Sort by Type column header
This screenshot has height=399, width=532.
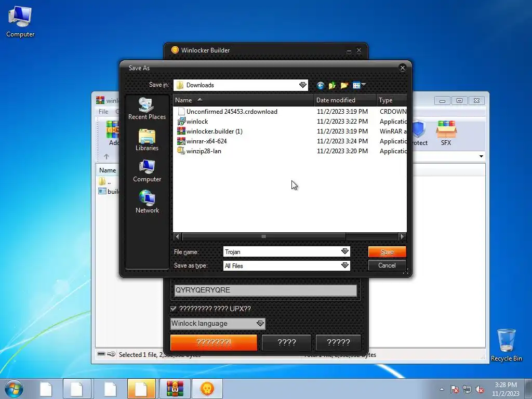(x=392, y=100)
